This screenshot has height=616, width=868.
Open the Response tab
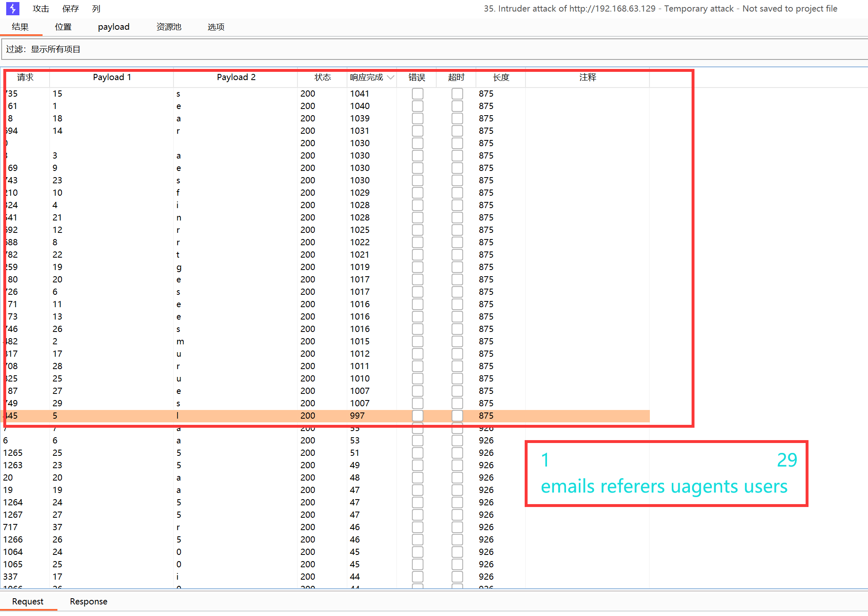point(88,602)
